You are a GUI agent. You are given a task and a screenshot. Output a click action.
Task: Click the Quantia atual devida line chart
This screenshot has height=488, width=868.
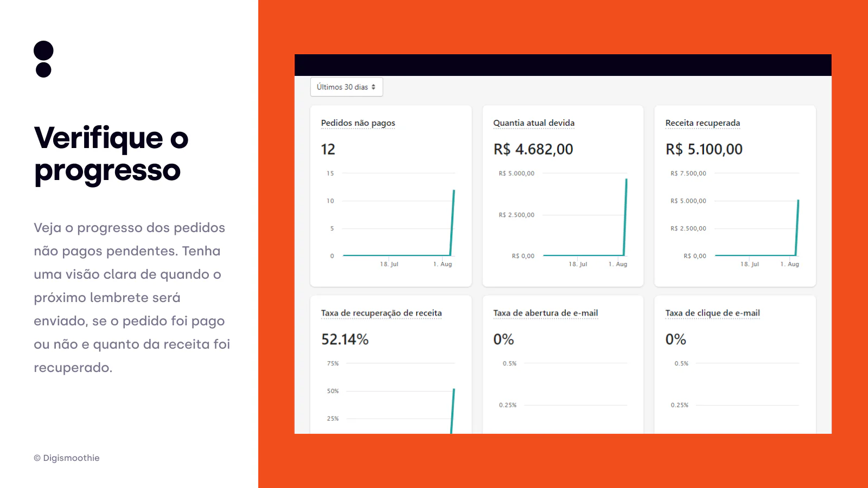click(563, 220)
